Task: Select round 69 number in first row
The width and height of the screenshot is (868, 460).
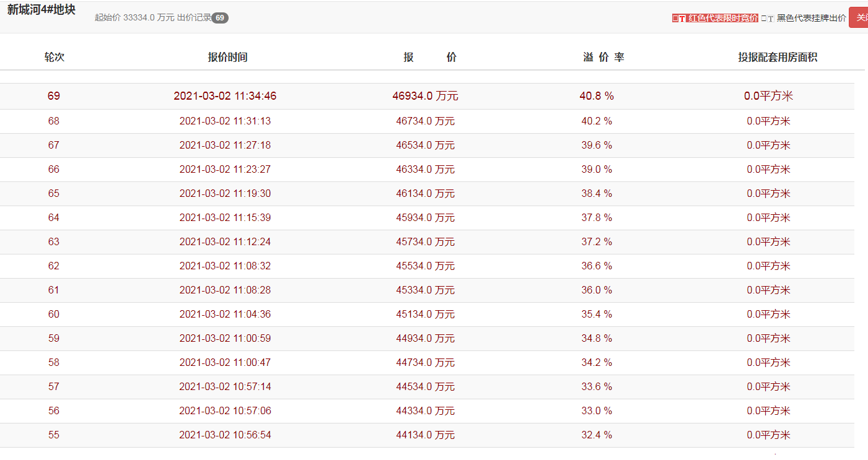Action: pyautogui.click(x=54, y=96)
